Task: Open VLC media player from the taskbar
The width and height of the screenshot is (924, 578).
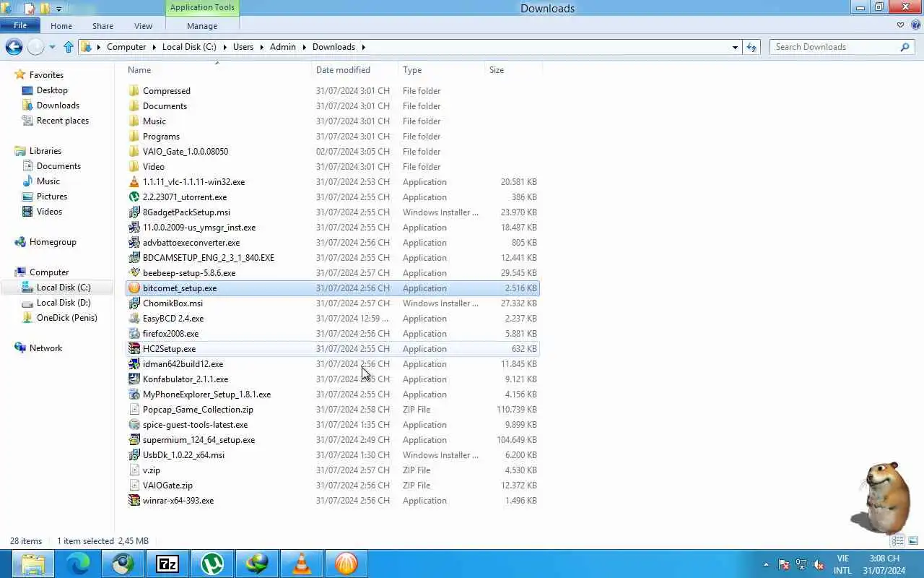Action: (301, 564)
